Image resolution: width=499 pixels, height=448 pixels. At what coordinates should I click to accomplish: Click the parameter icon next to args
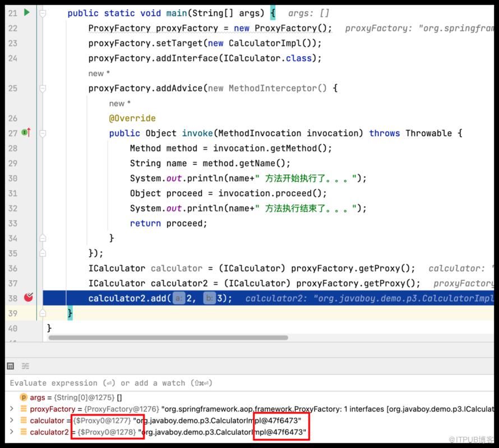pyautogui.click(x=24, y=397)
